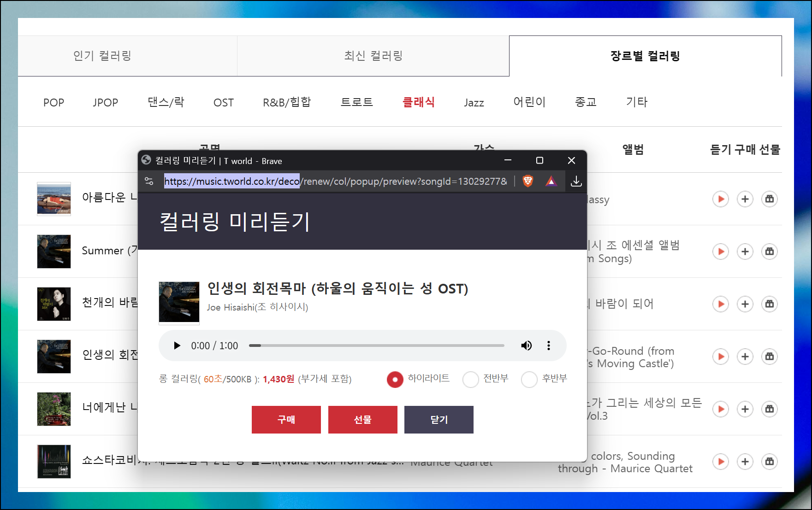Click the gift icon in the 너에게난 row
Screen dimensions: 812x510
770,409
